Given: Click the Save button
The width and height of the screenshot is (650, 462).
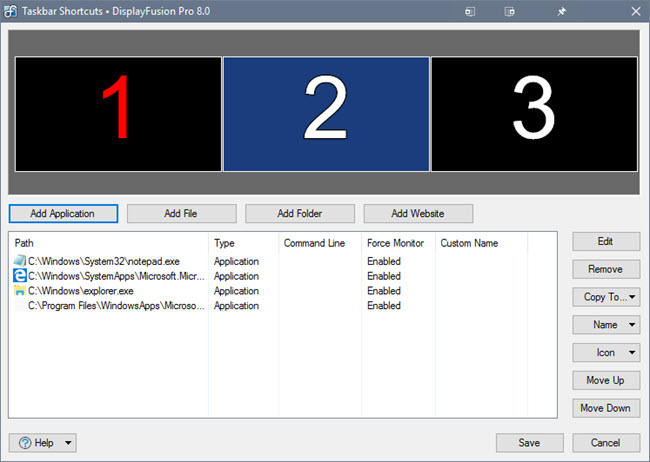Looking at the screenshot, I should coord(529,443).
